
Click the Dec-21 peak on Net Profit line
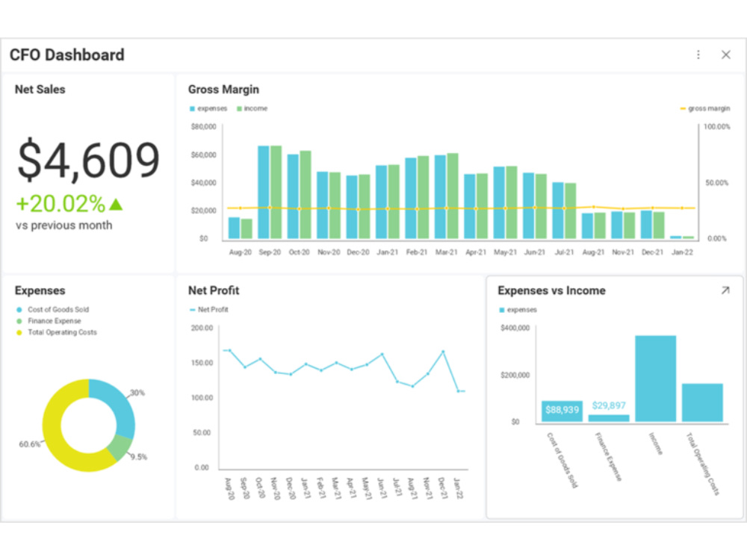pos(444,351)
